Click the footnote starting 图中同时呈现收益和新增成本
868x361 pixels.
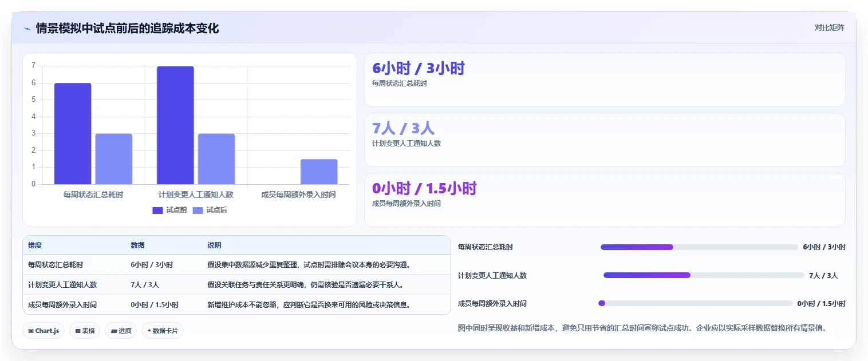[642, 328]
